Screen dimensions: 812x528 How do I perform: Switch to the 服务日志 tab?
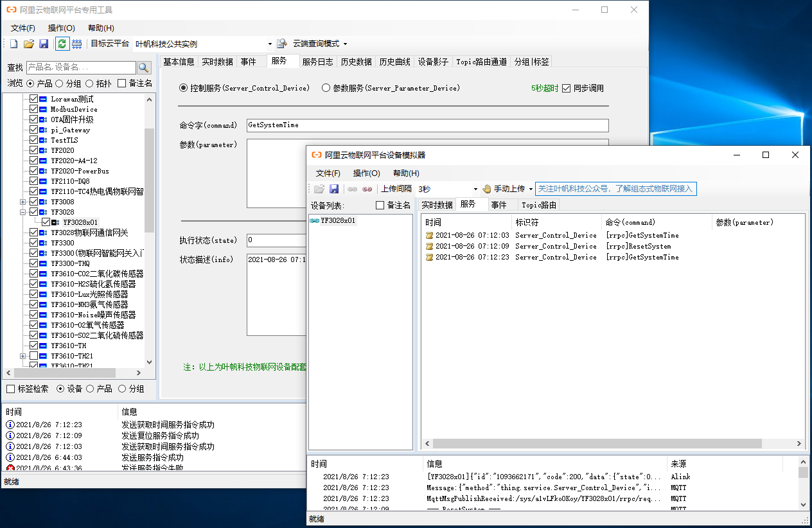click(x=317, y=62)
